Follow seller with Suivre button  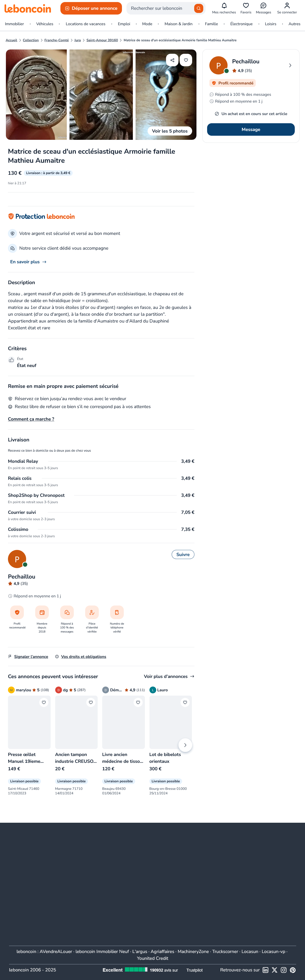(x=183, y=554)
